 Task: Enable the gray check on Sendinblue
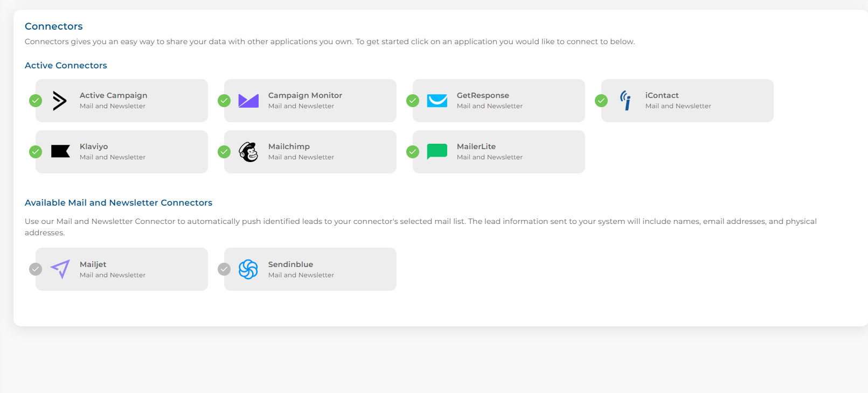(x=224, y=269)
